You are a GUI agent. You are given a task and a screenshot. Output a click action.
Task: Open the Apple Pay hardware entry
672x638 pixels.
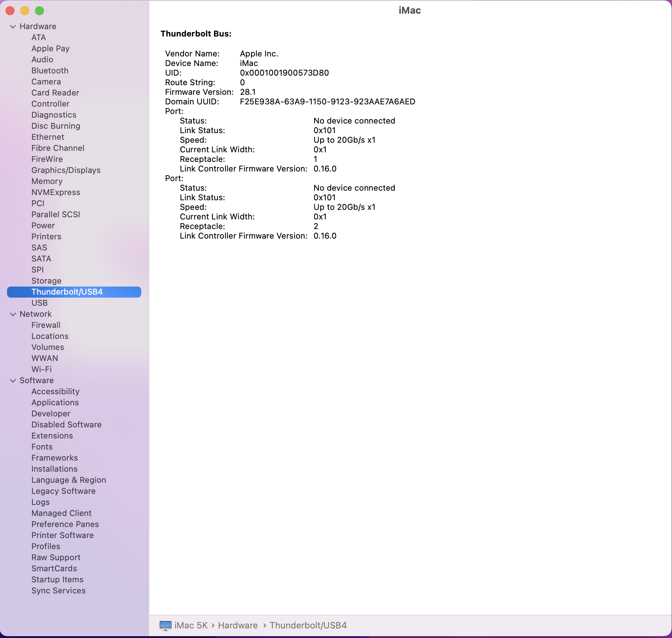click(x=51, y=49)
